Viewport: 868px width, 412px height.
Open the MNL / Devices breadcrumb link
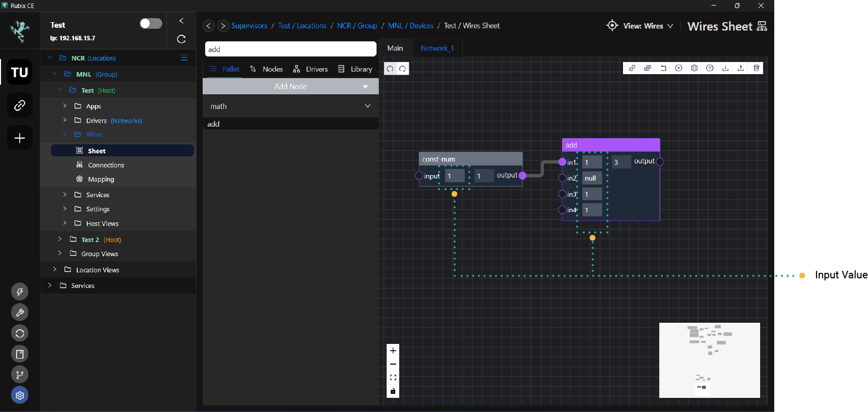pyautogui.click(x=411, y=26)
